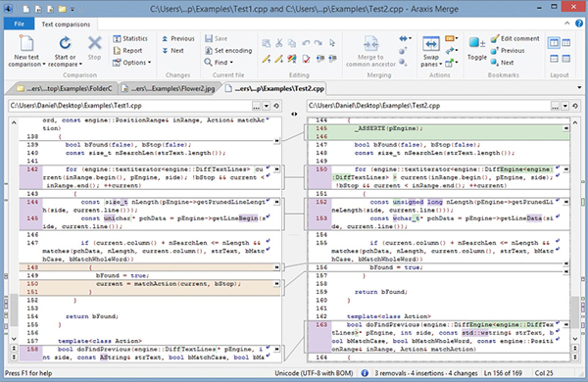The image size is (588, 382).
Task: Click the Start or recompare refresh icon
Action: (65, 43)
